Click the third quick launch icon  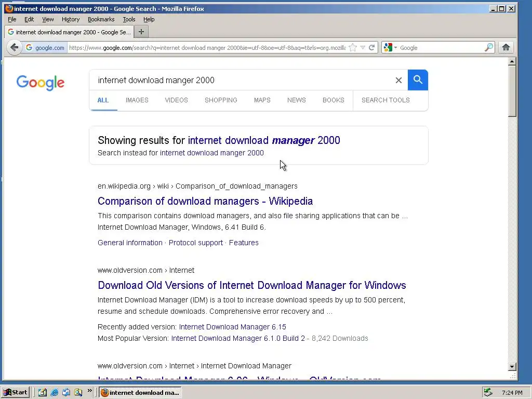pos(66,392)
